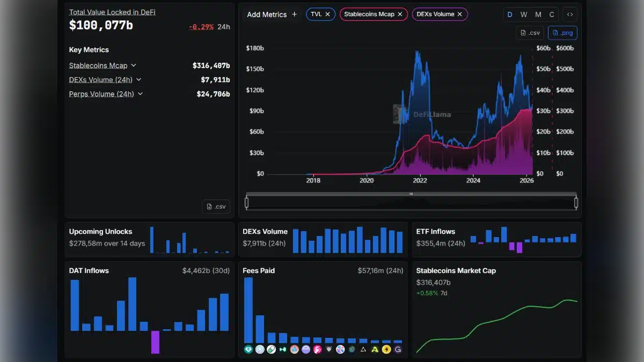Viewport: 644px width, 362px height.
Task: Enable Cumulative mode with the C toggle
Action: pos(551,14)
